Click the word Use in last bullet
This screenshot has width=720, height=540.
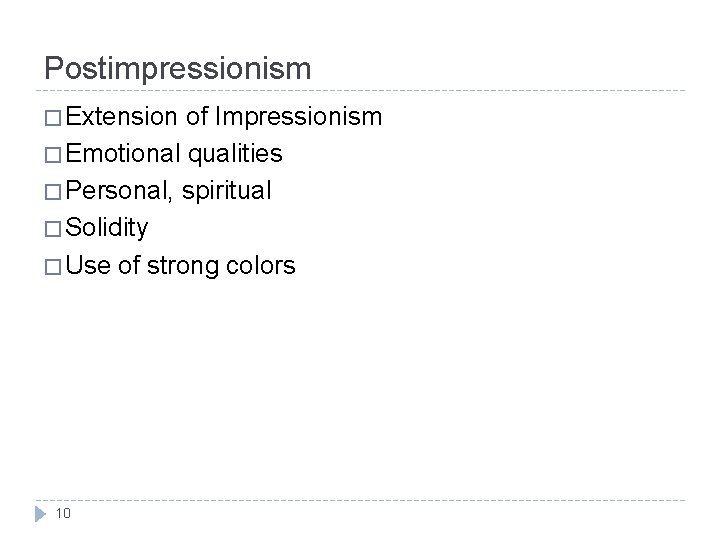[x=88, y=265]
